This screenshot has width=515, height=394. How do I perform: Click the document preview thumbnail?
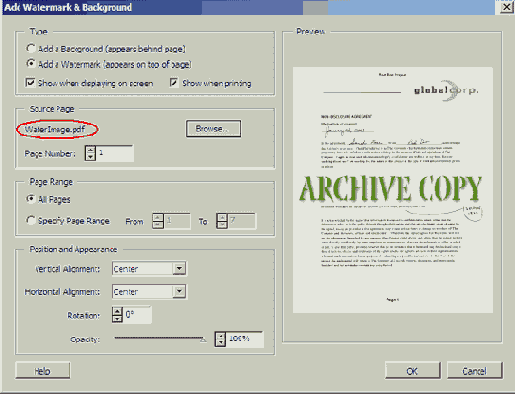(393, 190)
